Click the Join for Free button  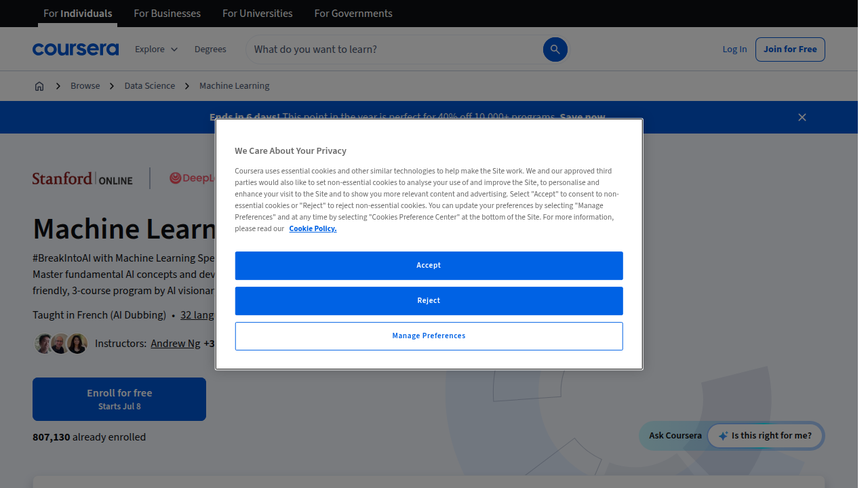click(790, 49)
